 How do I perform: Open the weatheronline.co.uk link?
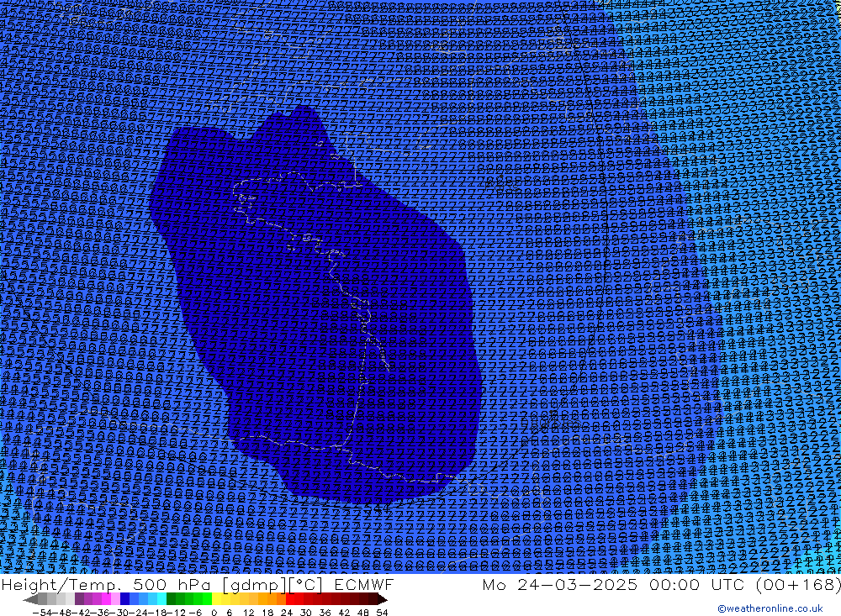click(x=770, y=608)
